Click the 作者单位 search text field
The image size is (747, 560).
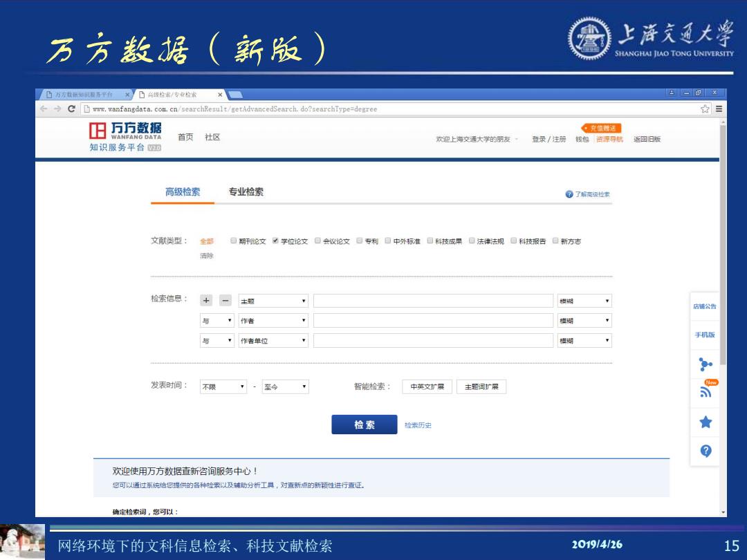pos(433,340)
